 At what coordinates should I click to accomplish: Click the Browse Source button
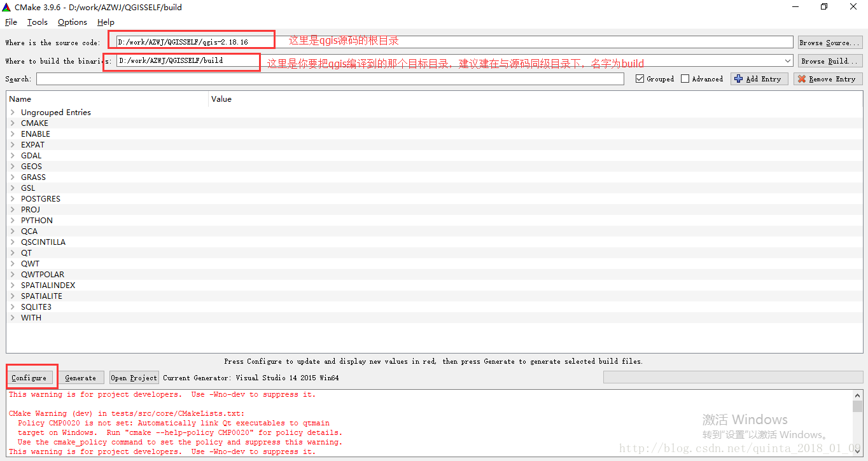point(830,43)
